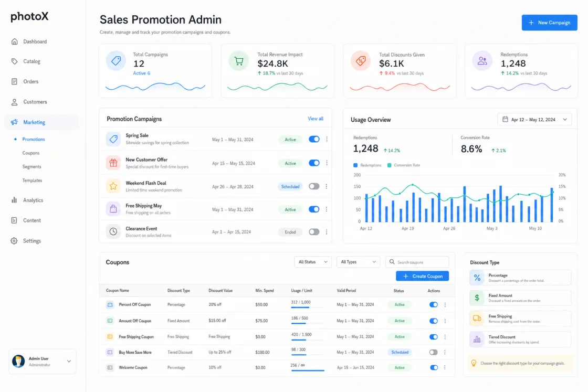Click the Free Shipping May bag icon
The width and height of the screenshot is (588, 392).
coord(113,209)
